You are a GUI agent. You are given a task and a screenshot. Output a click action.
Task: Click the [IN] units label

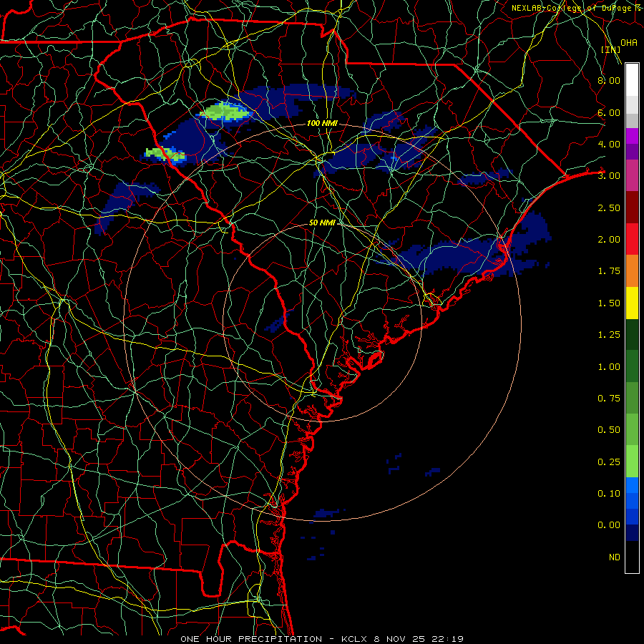tap(611, 49)
